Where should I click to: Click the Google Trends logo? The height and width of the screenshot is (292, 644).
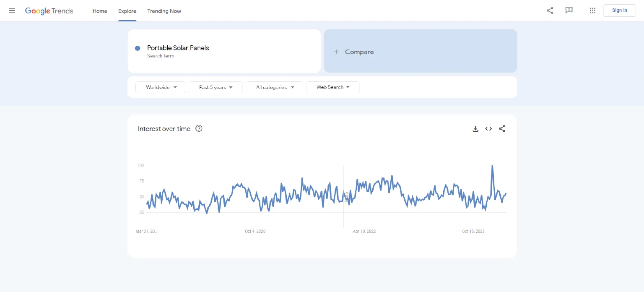pos(49,11)
